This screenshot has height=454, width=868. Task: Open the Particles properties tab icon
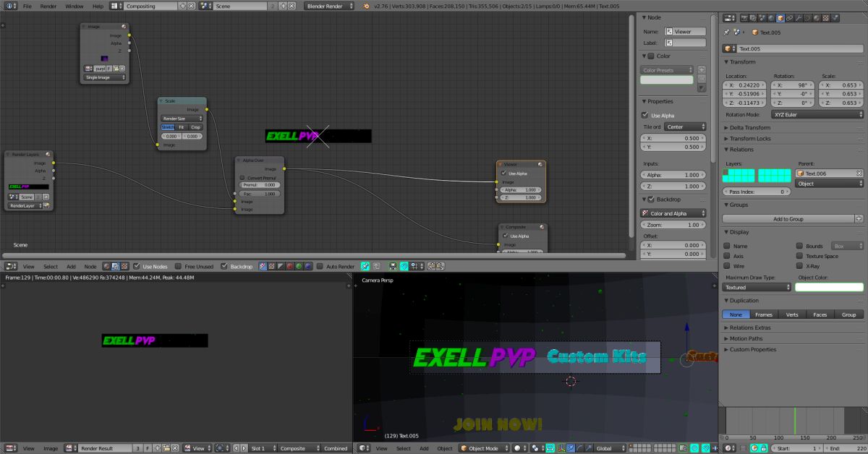835,17
